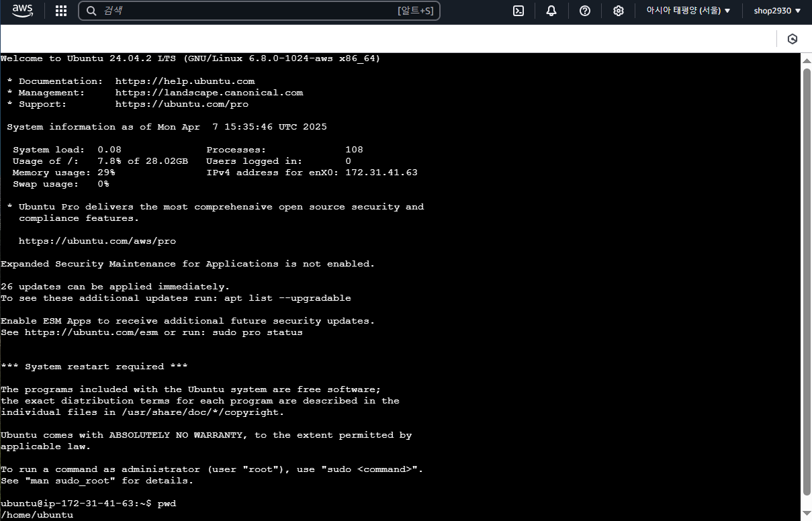Viewport: 812px width, 521px height.
Task: Click the ubuntu@ip-172-31-41-63 prompt line
Action: click(88, 504)
